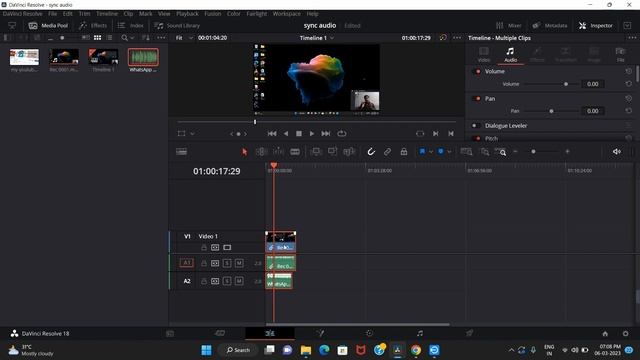Click the Pan slider in Inspector
The width and height of the screenshot is (640, 360).
click(551, 111)
